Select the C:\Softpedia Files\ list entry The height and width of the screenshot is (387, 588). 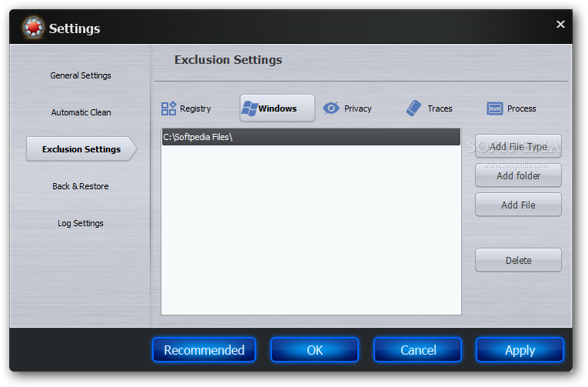pyautogui.click(x=311, y=137)
